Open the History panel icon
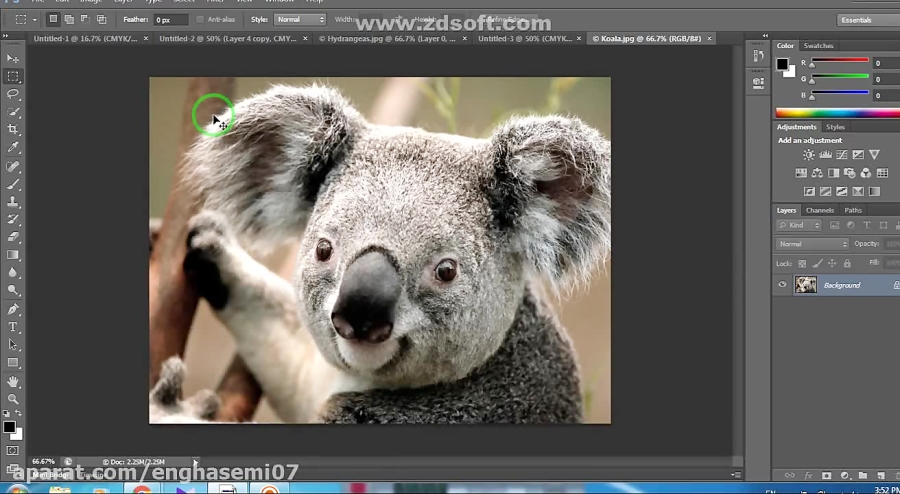The image size is (900, 494). [758, 56]
